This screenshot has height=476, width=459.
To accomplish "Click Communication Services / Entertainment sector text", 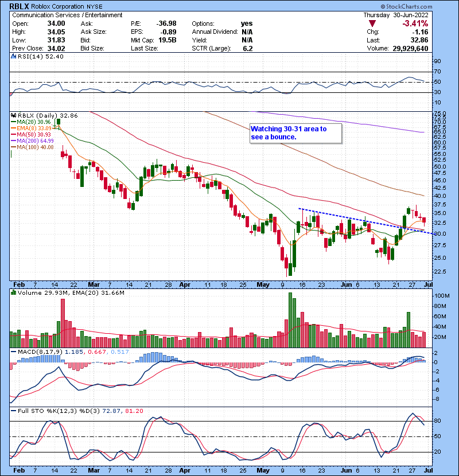I will tap(67, 15).
